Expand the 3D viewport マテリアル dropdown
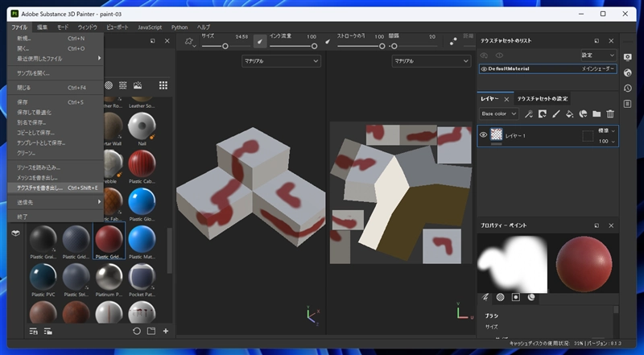 (x=281, y=61)
